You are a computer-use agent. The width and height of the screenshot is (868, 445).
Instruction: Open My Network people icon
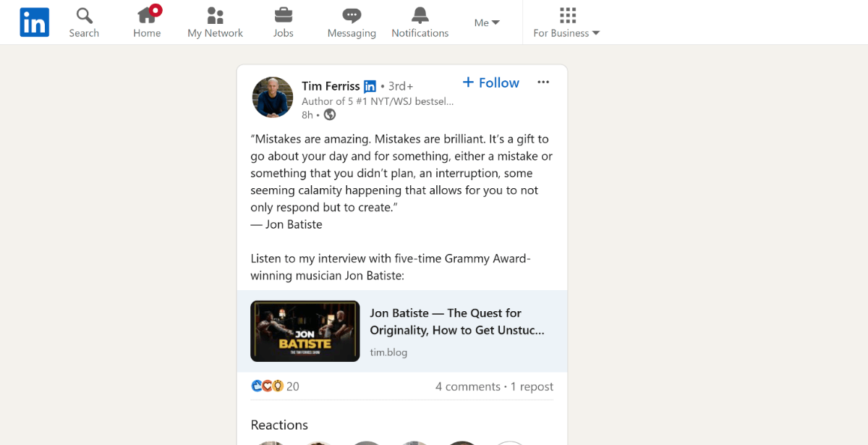point(215,15)
